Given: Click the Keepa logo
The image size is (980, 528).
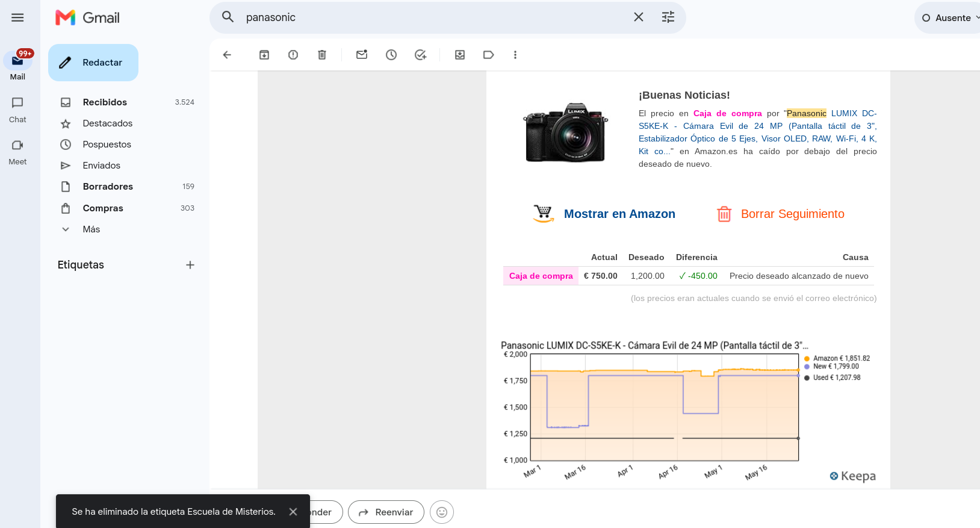Looking at the screenshot, I should tap(852, 476).
